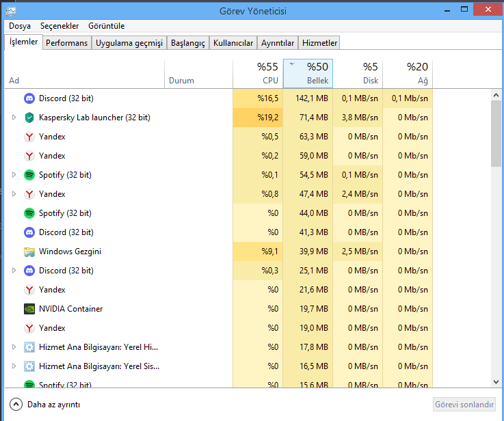Sort by the Ad column header
Screen dimensions: 504x421
85,74
